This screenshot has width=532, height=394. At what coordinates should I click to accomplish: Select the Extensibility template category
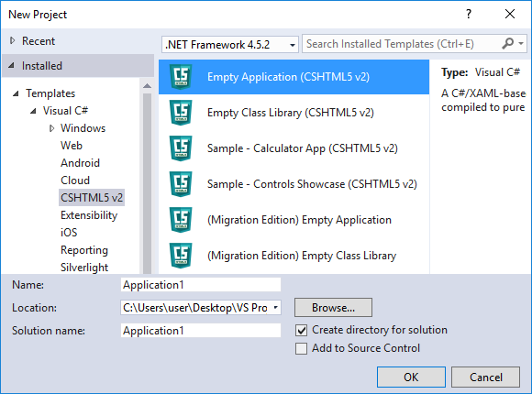[89, 215]
